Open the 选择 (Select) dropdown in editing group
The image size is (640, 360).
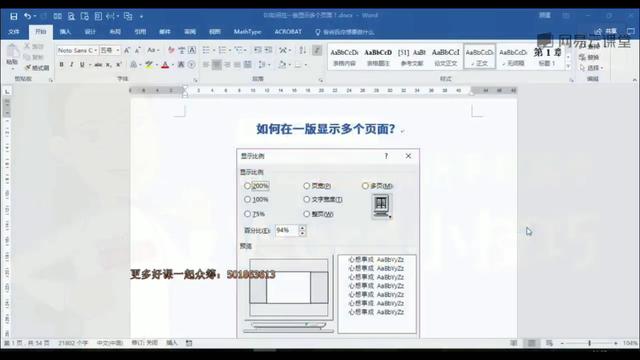click(x=591, y=68)
